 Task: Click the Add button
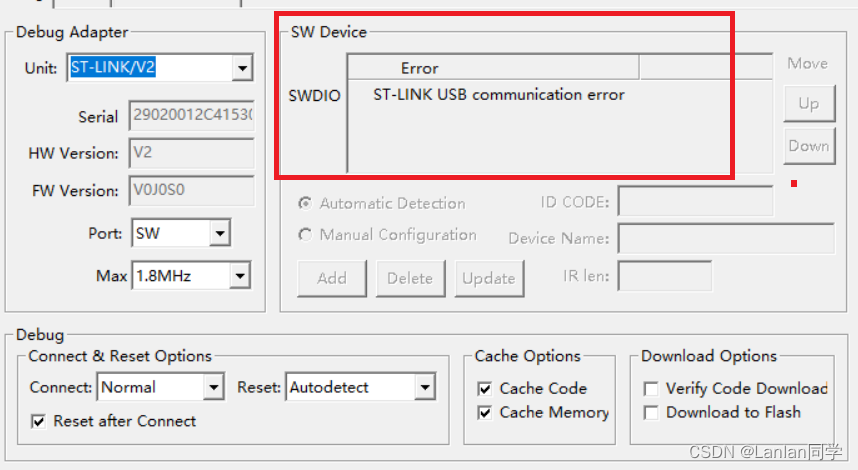click(331, 278)
